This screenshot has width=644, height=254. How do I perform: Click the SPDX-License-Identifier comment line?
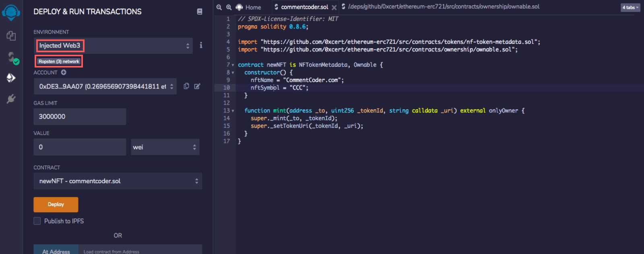288,19
